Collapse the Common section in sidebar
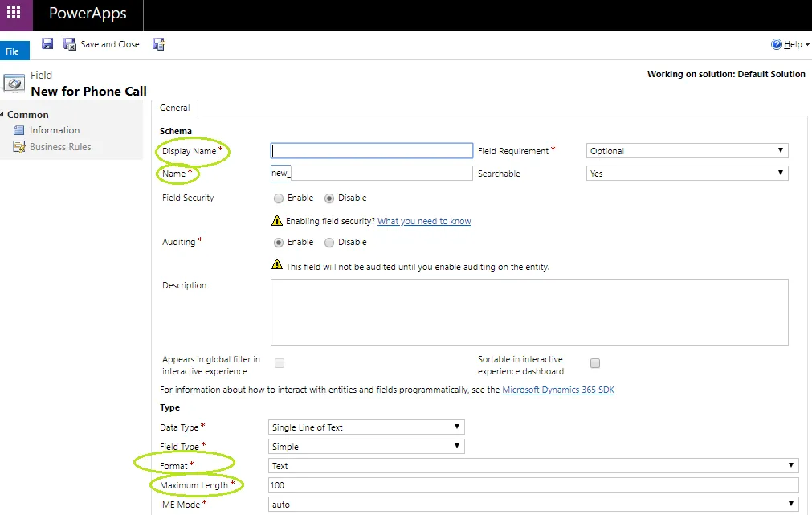Viewport: 812px width, 515px height. pyautogui.click(x=2, y=115)
